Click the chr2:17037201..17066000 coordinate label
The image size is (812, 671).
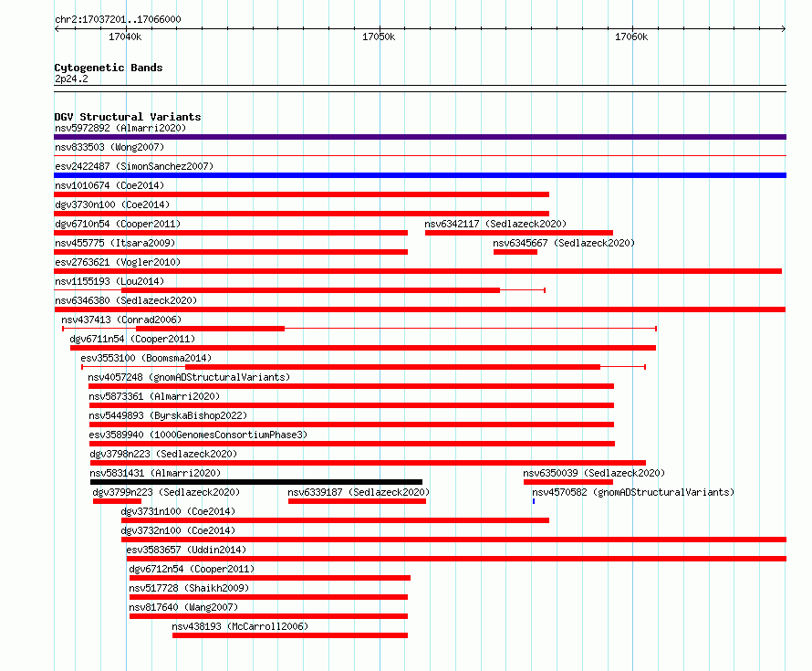118,19
